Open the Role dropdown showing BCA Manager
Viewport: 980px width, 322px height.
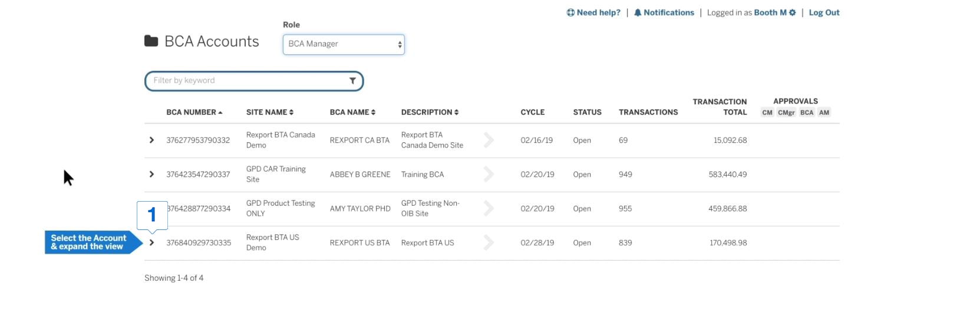click(x=344, y=44)
